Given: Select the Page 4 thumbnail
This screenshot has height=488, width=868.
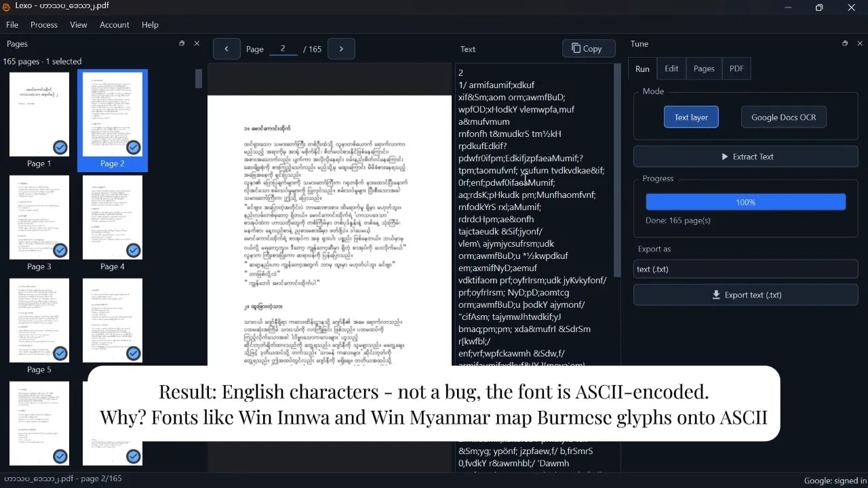Looking at the screenshot, I should (x=113, y=218).
